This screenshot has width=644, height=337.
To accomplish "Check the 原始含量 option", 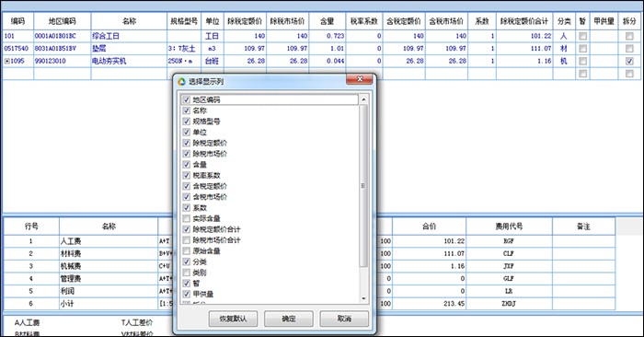I will pos(186,250).
